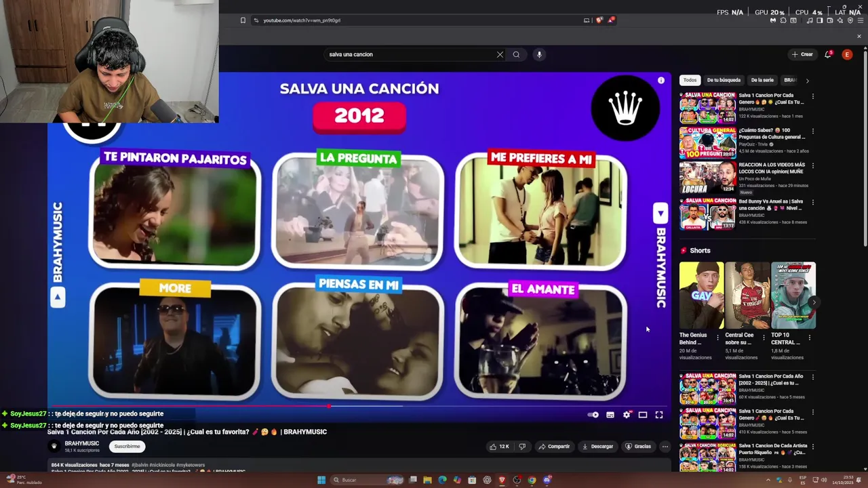Enter fullscreen for the video

659,415
